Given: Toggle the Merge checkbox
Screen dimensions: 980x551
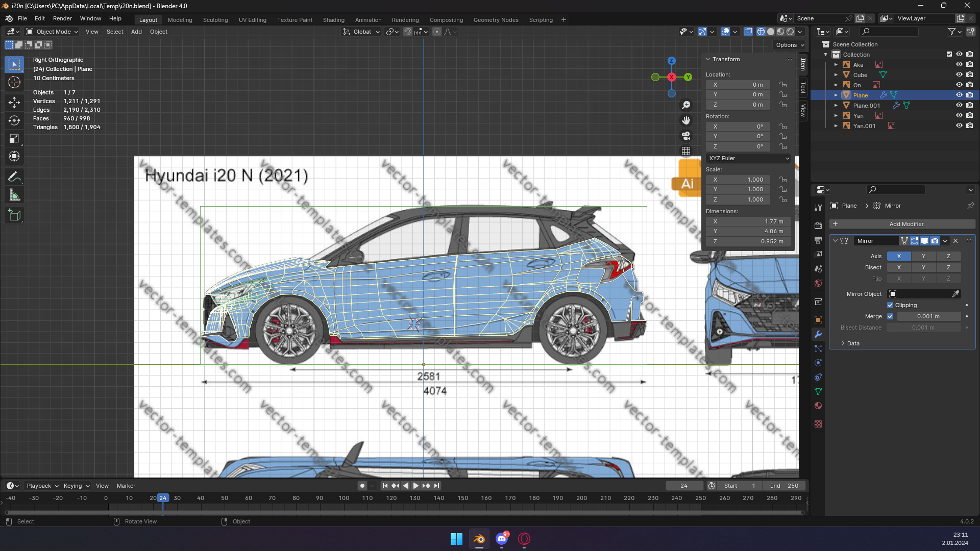Looking at the screenshot, I should pos(890,316).
